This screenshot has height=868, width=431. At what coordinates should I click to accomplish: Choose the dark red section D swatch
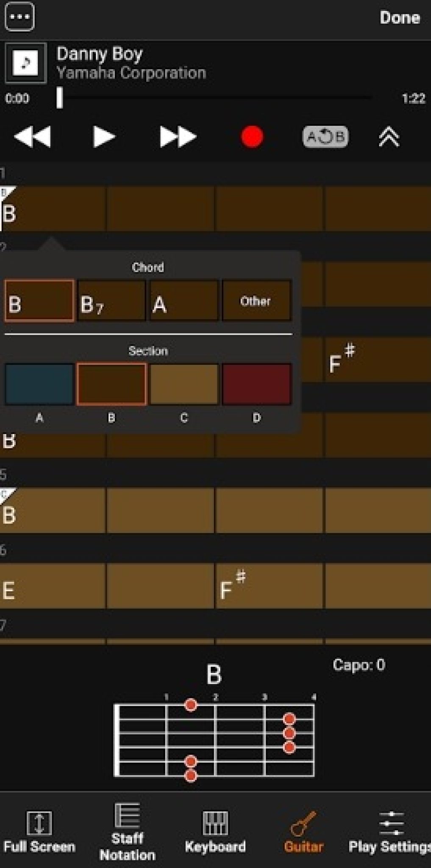tap(257, 384)
